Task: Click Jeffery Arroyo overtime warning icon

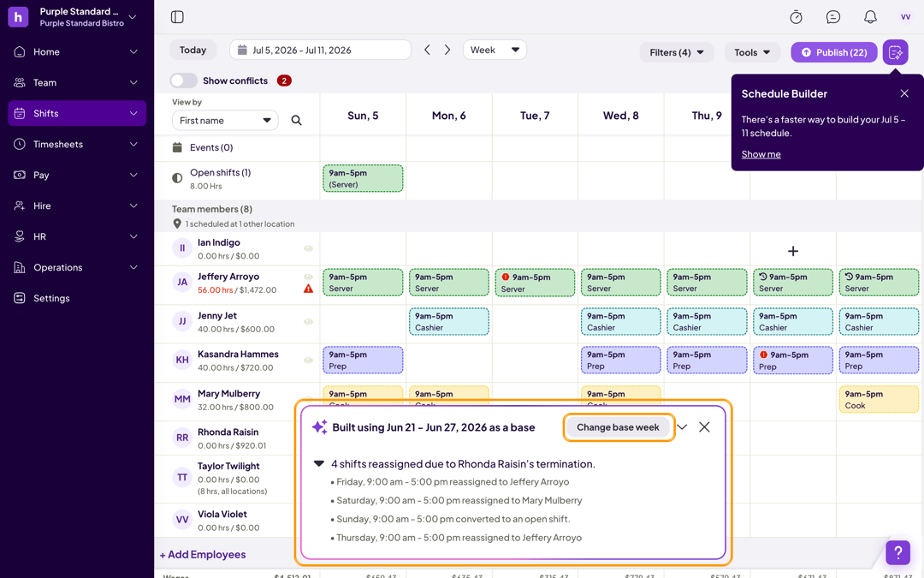Action: (x=308, y=289)
